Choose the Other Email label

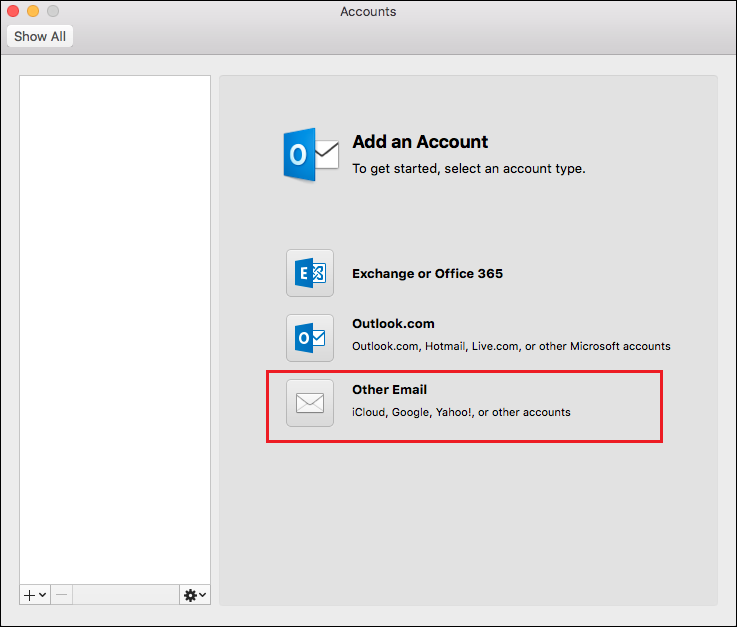pyautogui.click(x=389, y=389)
